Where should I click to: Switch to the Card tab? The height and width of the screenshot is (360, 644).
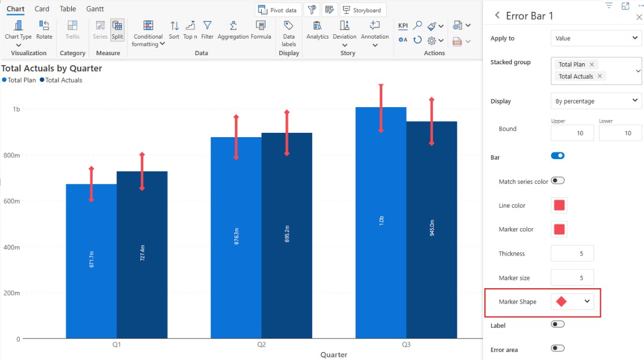point(42,9)
